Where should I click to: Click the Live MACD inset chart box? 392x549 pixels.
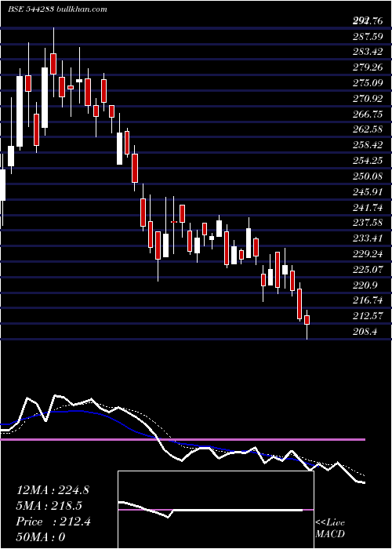216,510
